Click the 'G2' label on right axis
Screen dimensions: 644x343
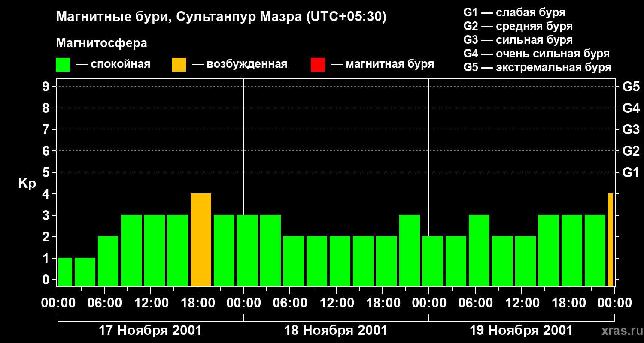pyautogui.click(x=631, y=151)
